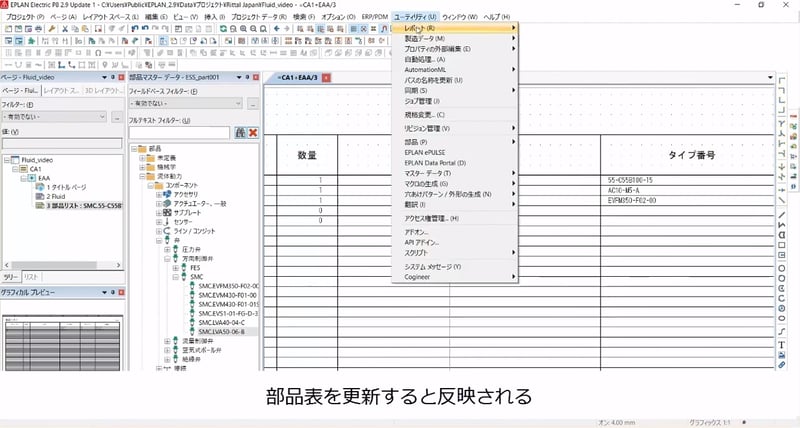Open the レポート (R) submenu
Screen dimensions: 800x428
click(455, 28)
